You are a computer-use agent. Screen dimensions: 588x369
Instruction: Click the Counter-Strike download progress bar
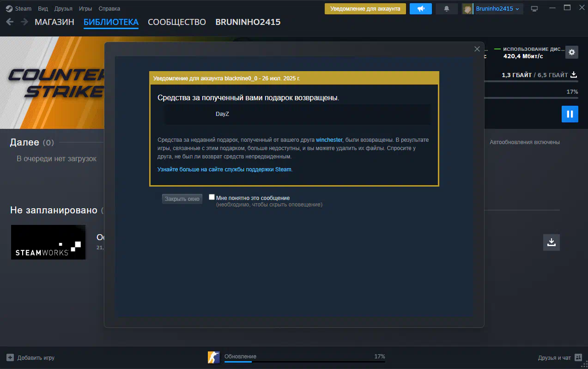531,97
